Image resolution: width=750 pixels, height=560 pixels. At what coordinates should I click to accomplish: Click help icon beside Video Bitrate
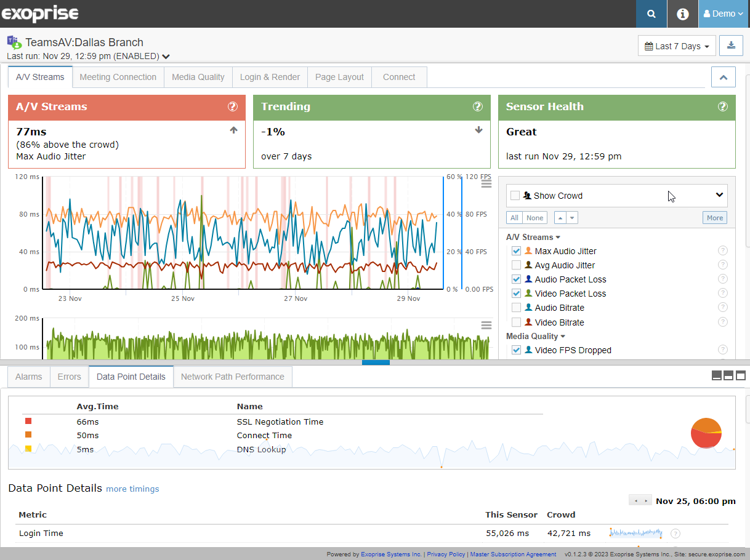click(723, 322)
